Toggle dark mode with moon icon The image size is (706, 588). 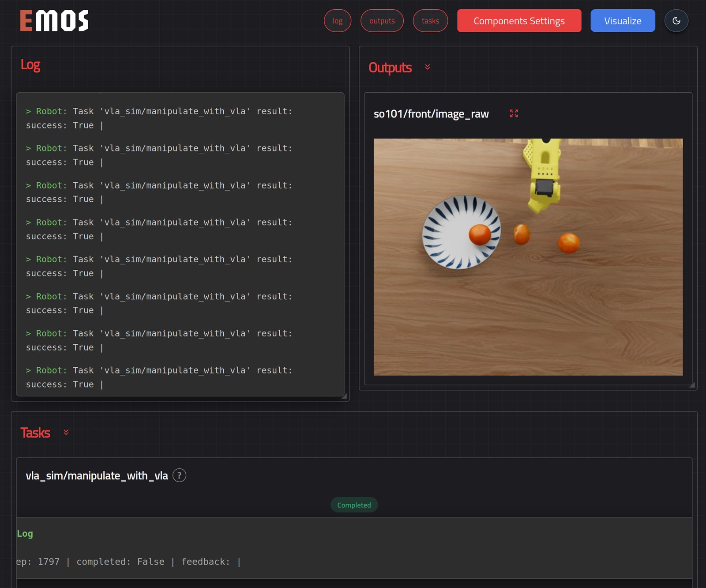pos(676,21)
